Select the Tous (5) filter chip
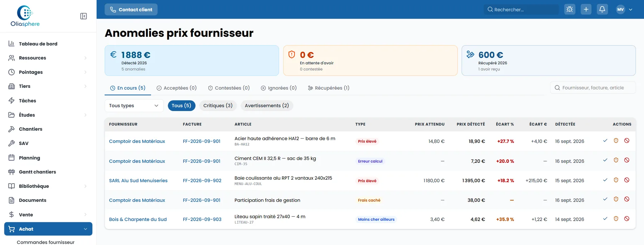The width and height of the screenshot is (644, 245). click(x=181, y=106)
